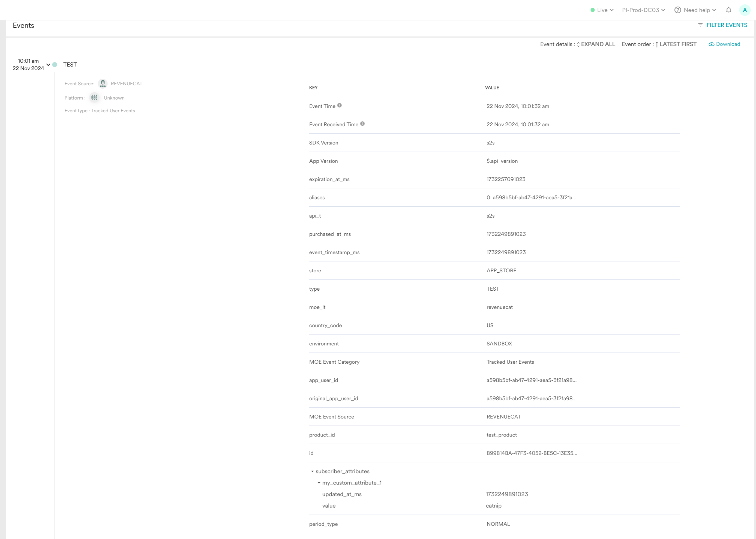Click the environment value SANDBOX
This screenshot has width=756, height=539.
pos(499,344)
